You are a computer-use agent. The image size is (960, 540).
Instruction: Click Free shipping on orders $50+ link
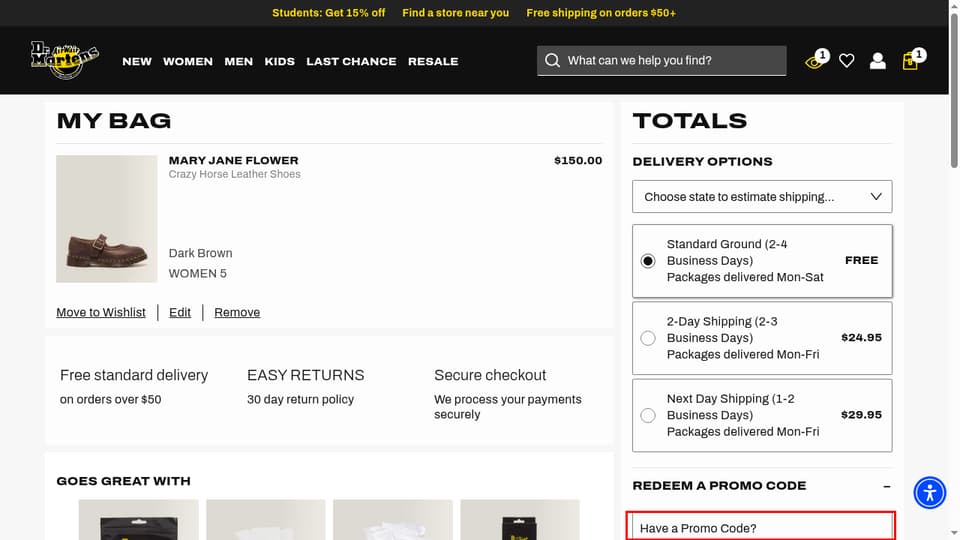click(601, 13)
